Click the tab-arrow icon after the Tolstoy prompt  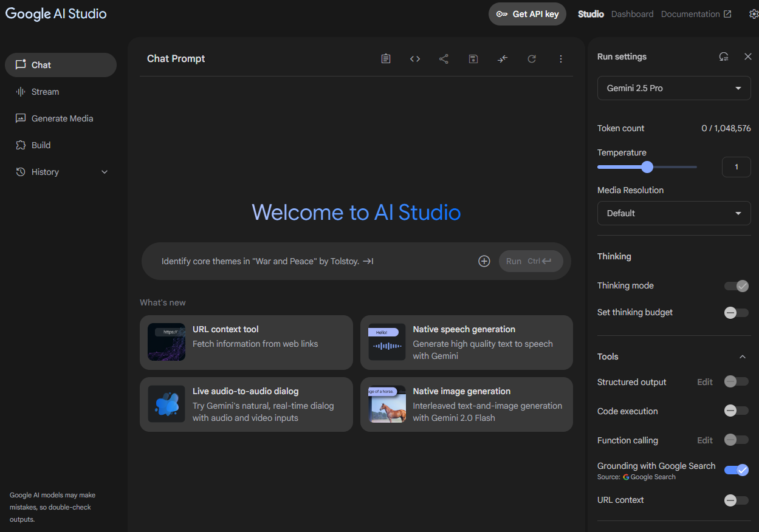click(x=368, y=261)
